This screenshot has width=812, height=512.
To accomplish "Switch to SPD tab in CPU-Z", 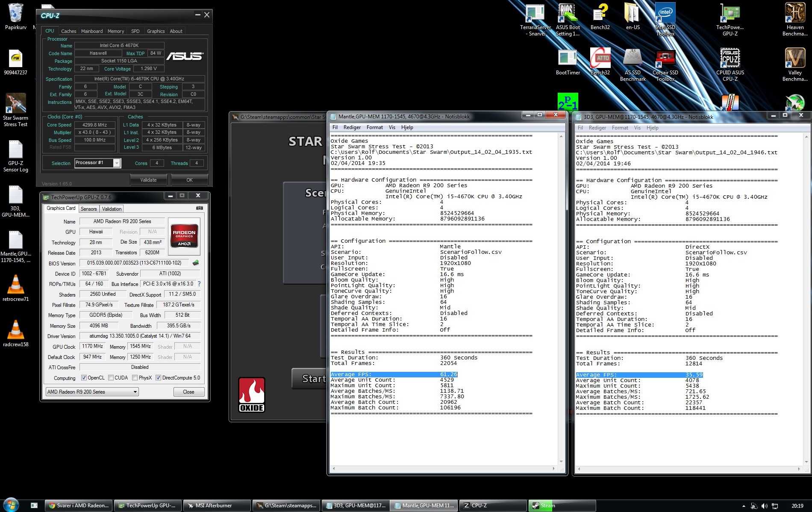I will pos(135,31).
